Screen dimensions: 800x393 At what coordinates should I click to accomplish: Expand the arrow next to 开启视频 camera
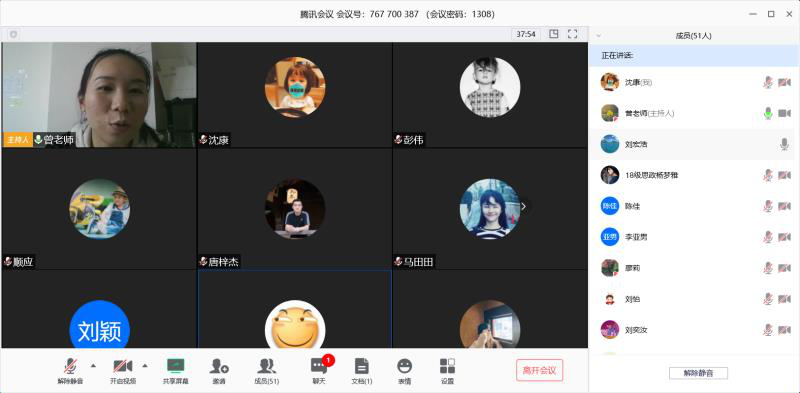pyautogui.click(x=145, y=365)
